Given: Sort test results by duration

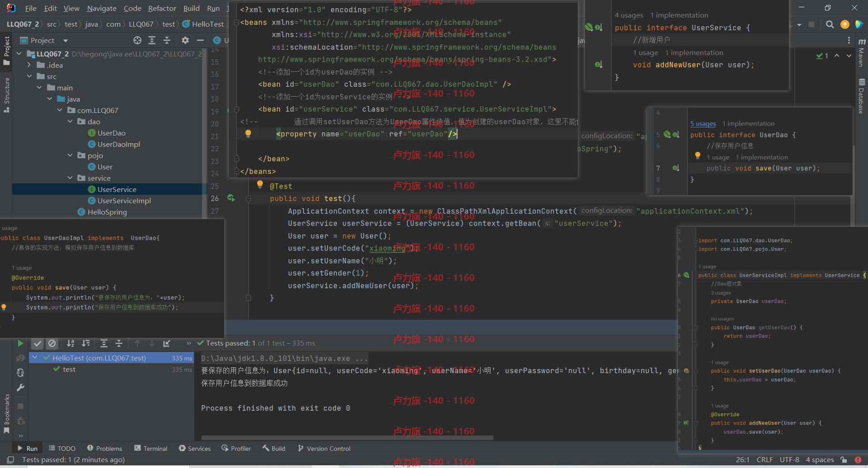Looking at the screenshot, I should point(85,343).
